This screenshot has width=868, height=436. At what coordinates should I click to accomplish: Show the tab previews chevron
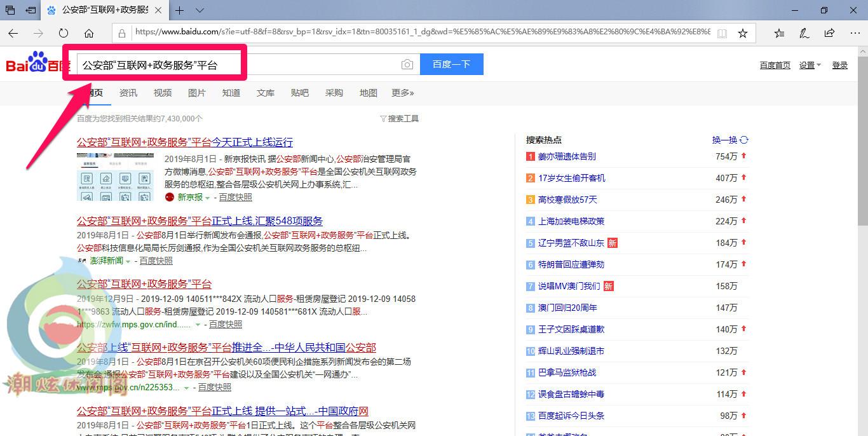(200, 10)
